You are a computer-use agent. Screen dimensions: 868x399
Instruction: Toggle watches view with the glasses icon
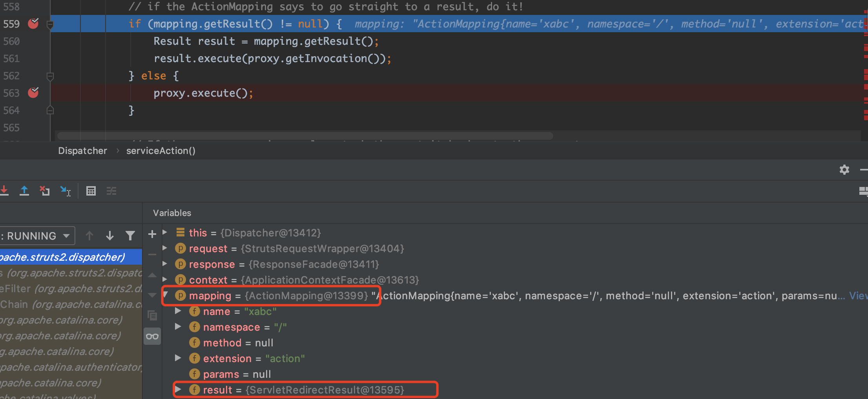click(152, 336)
